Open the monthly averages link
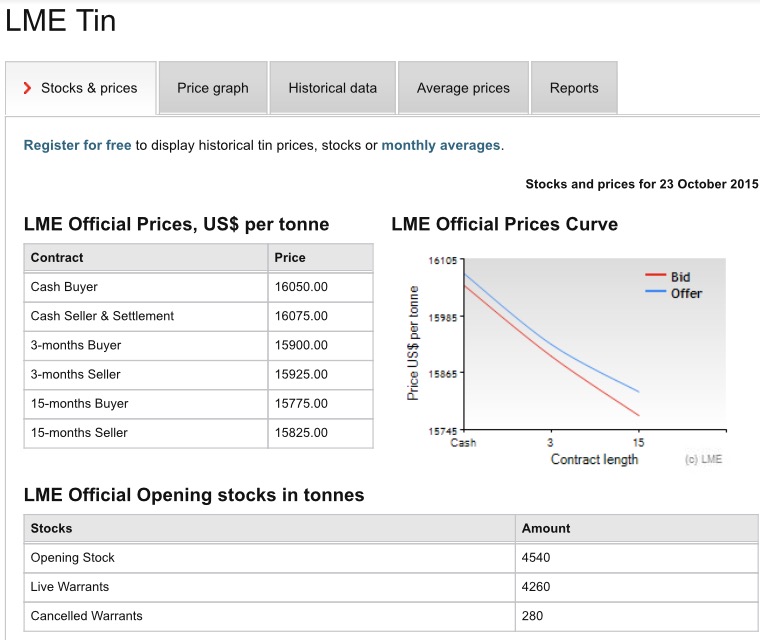 441,145
